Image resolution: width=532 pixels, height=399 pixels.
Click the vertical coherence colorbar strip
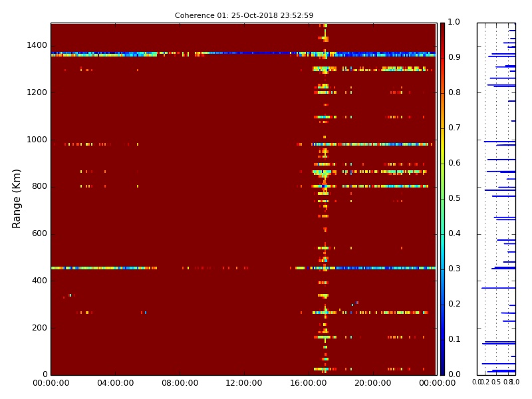click(x=442, y=199)
